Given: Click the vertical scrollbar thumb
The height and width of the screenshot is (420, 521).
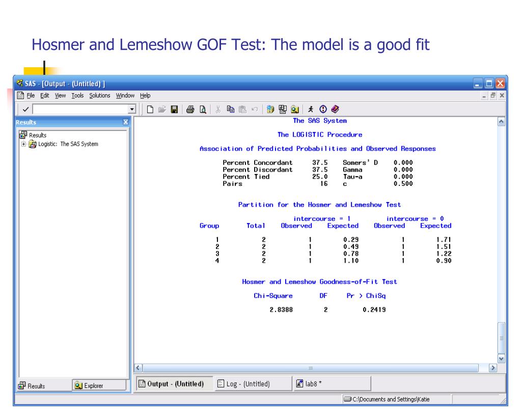Looking at the screenshot, I should 501,338.
